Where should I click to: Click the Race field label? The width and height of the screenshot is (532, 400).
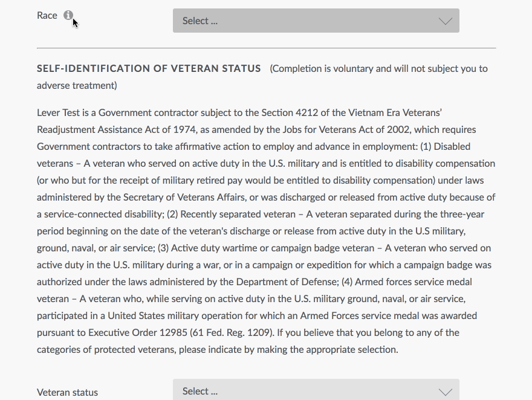47,15
